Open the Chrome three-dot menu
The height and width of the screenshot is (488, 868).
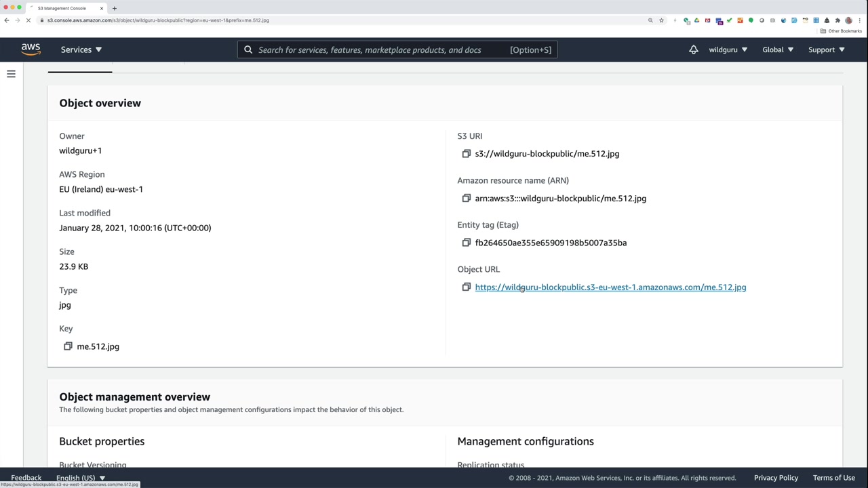point(859,20)
